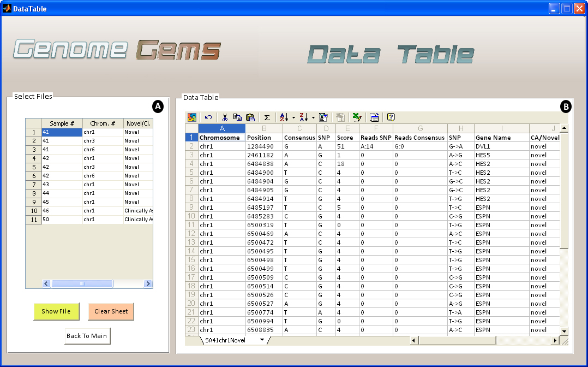This screenshot has width=588, height=367.
Task: Click the Copy icon in toolbar
Action: (237, 117)
